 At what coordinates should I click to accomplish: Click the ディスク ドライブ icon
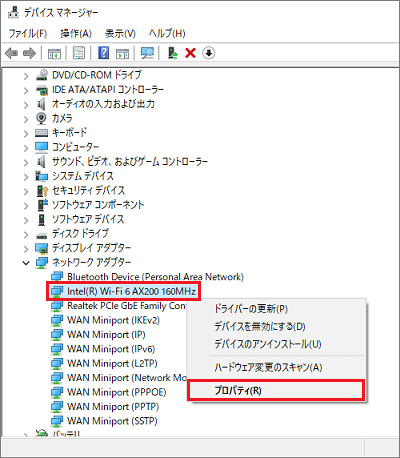point(42,235)
